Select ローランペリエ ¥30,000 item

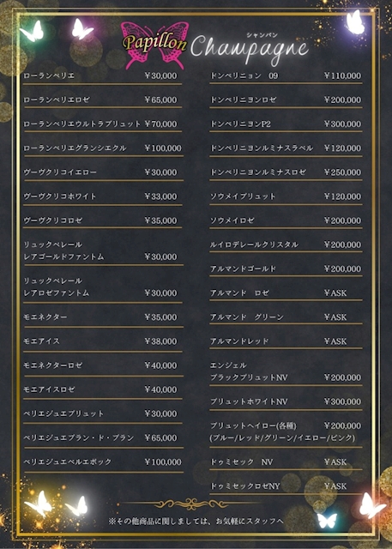pyautogui.click(x=102, y=75)
